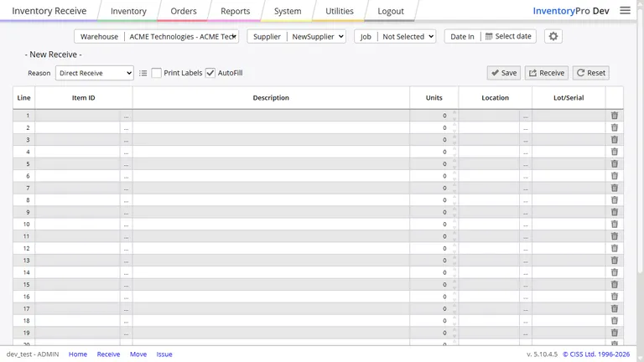Adjust Units stepper on line 15
The width and height of the screenshot is (644, 362).
[x=454, y=284]
